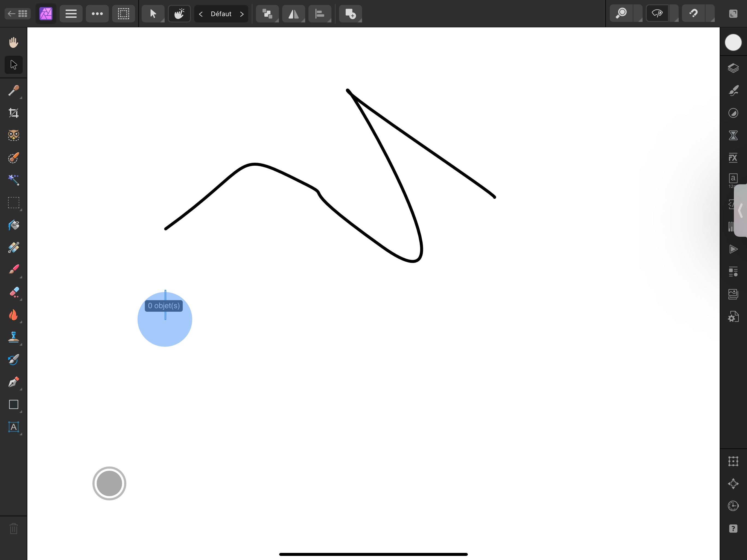Open the Text studio panel

[x=733, y=180]
